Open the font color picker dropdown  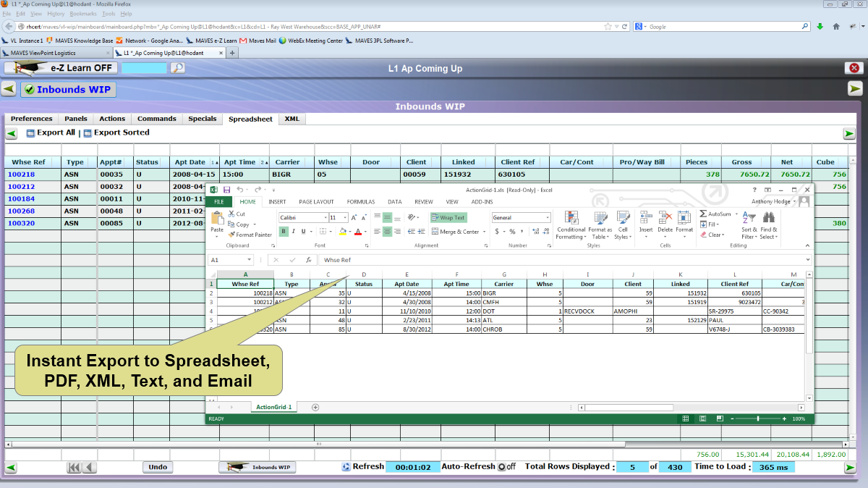pyautogui.click(x=367, y=232)
